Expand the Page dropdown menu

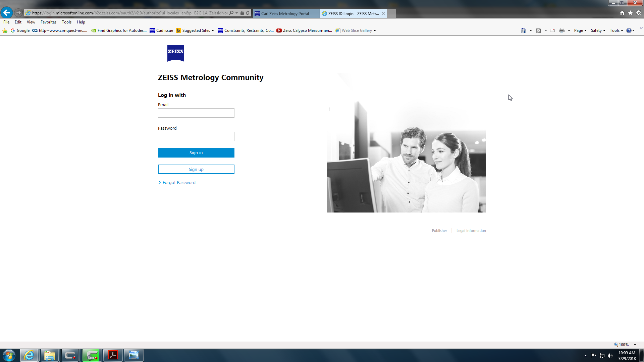pyautogui.click(x=580, y=31)
